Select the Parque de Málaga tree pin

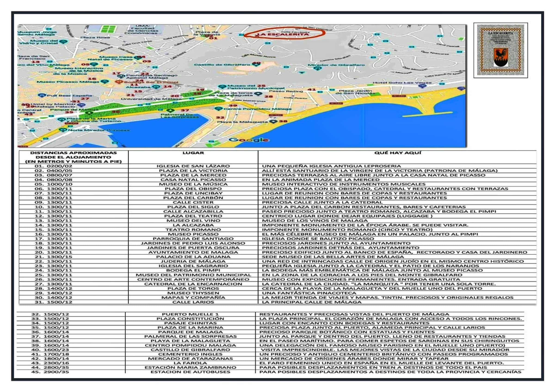click(x=89, y=113)
